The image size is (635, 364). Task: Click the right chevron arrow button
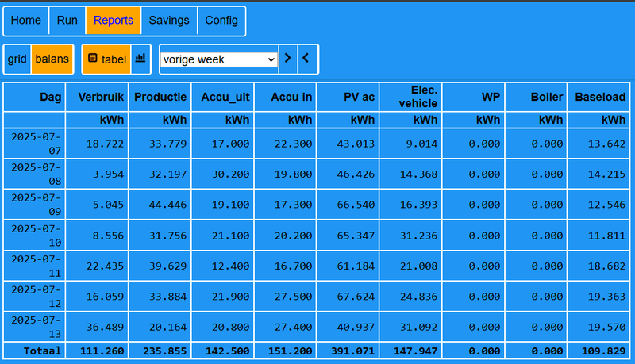click(288, 59)
